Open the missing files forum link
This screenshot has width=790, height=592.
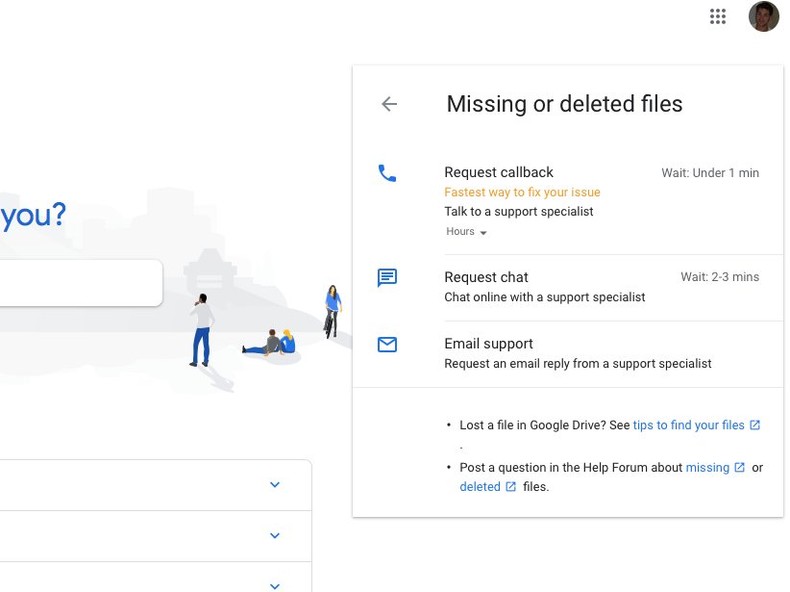pos(707,467)
